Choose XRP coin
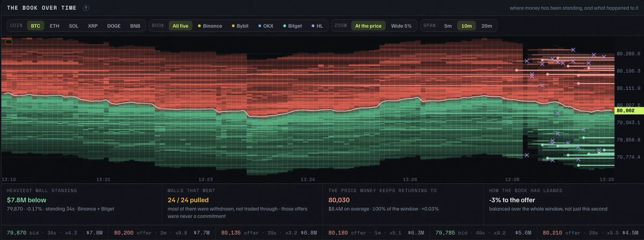The image size is (644, 240). pyautogui.click(x=93, y=26)
